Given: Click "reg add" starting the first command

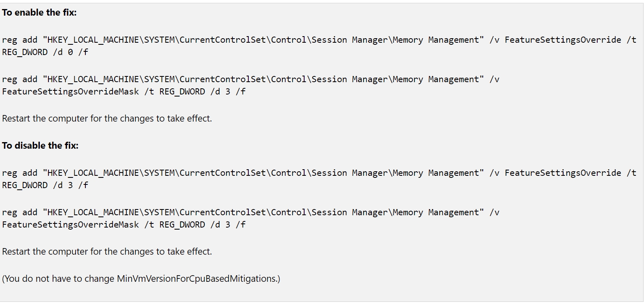Looking at the screenshot, I should coord(20,40).
